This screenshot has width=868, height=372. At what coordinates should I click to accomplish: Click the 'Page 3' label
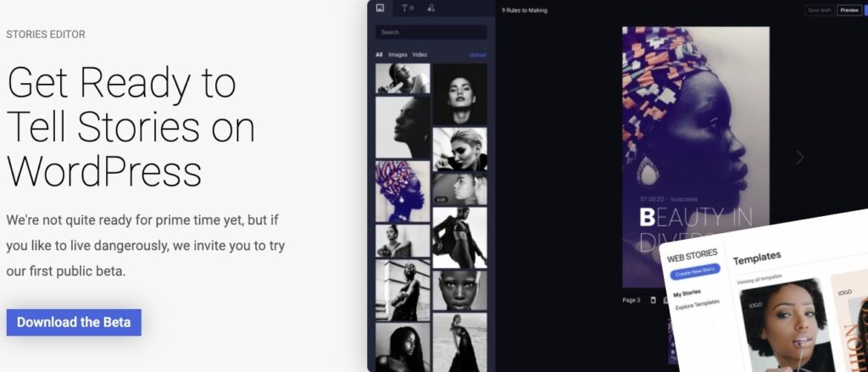point(631,300)
